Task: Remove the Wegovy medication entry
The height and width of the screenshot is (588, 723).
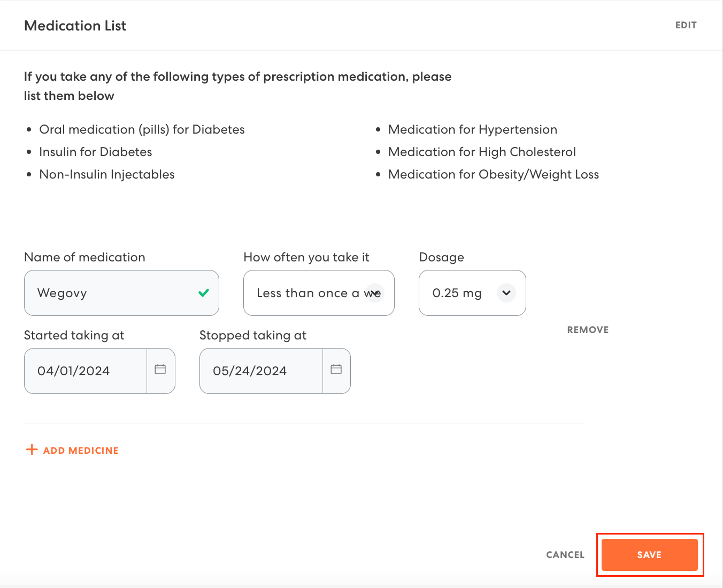Action: coord(588,330)
